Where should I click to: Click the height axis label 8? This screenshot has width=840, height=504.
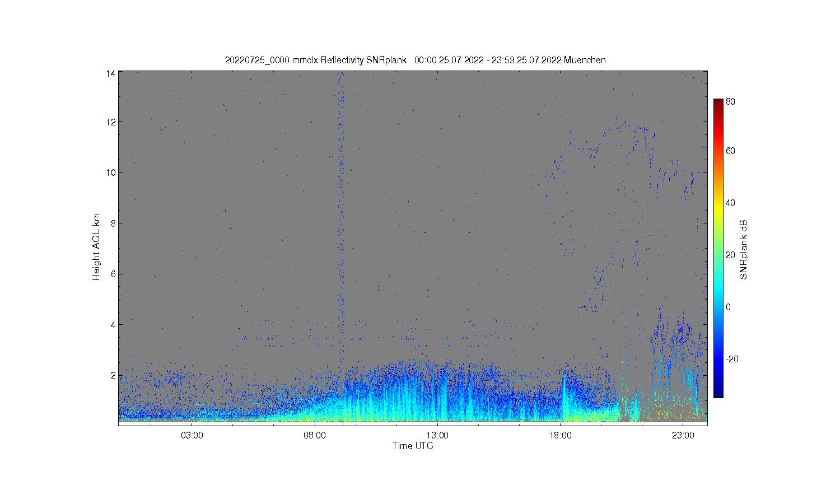(114, 223)
